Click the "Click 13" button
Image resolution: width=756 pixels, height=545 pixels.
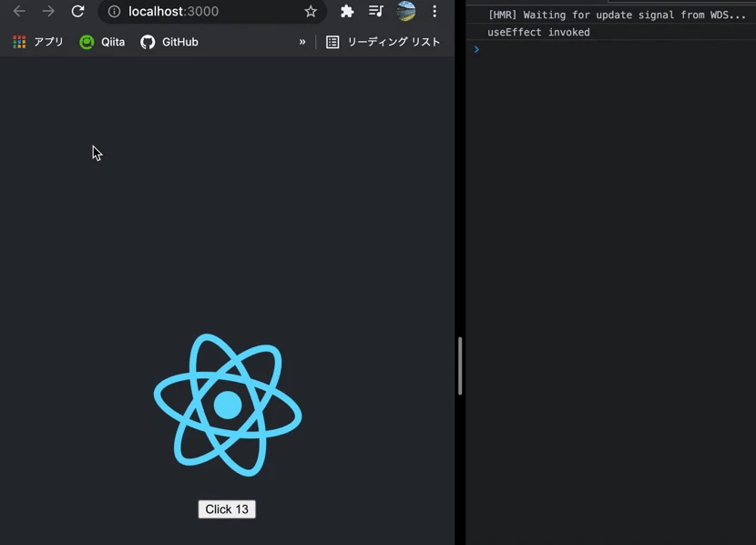[227, 509]
